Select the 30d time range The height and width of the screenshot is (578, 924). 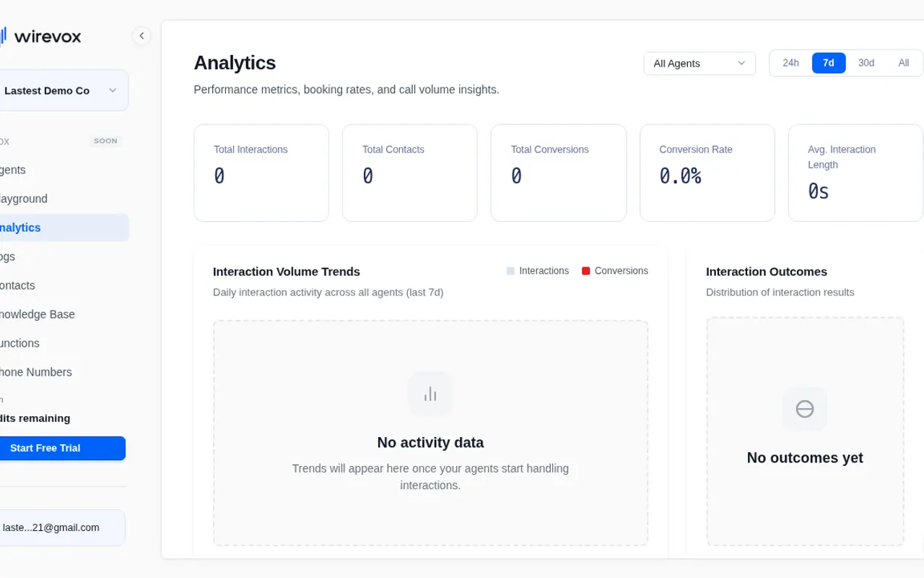coord(866,63)
